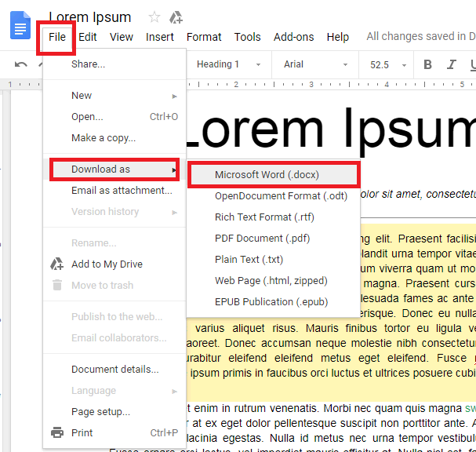Download as EPUB Publication (.epub)
The image size is (476, 452).
pyautogui.click(x=274, y=302)
